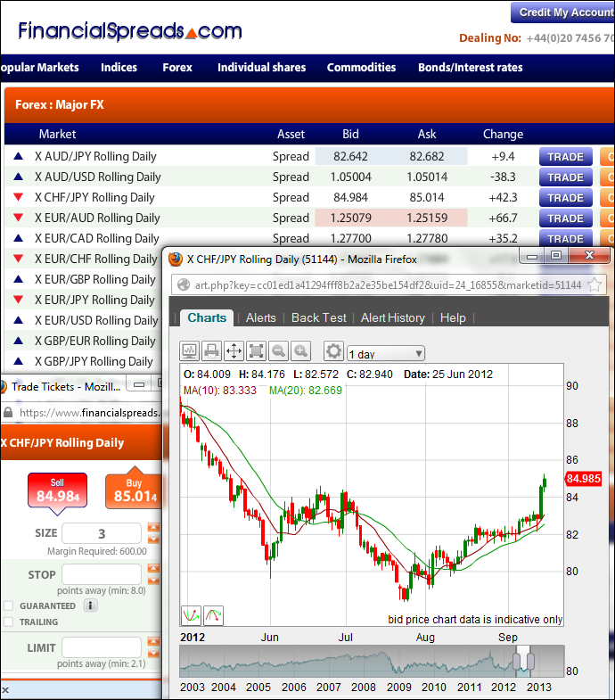Increase SIZE with the up stepper
Viewport: 615px width, 700px height.
click(x=153, y=527)
